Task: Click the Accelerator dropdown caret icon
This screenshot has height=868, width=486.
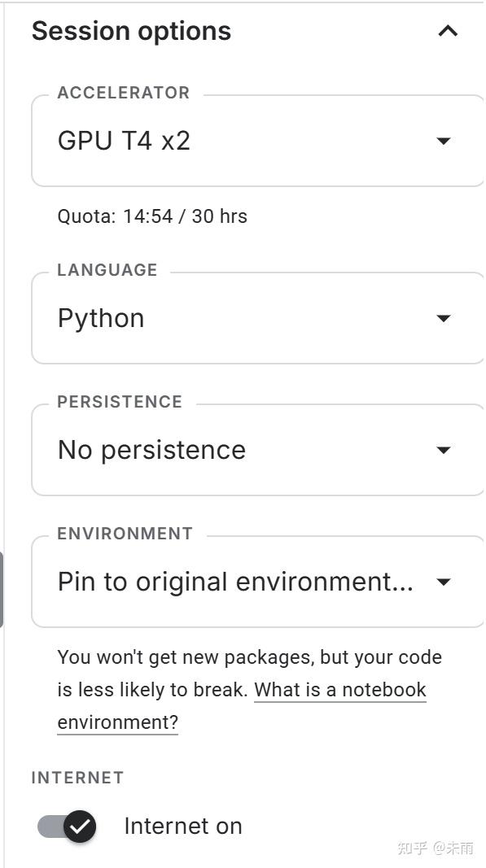Action: click(443, 141)
